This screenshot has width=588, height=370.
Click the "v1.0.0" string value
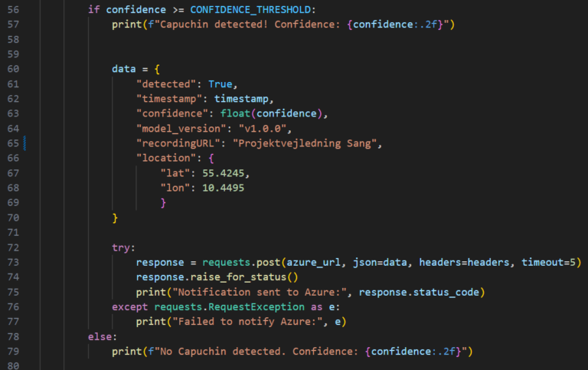pyautogui.click(x=263, y=129)
